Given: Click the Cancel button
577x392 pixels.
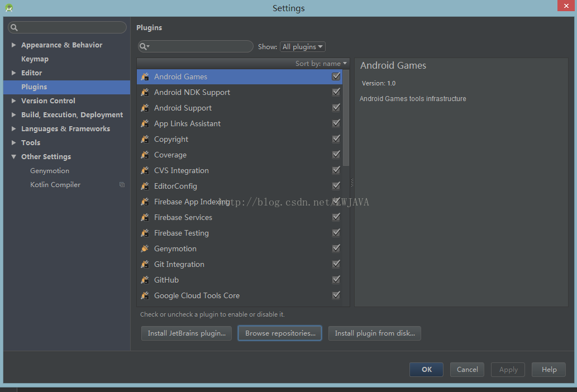Looking at the screenshot, I should pyautogui.click(x=467, y=370).
